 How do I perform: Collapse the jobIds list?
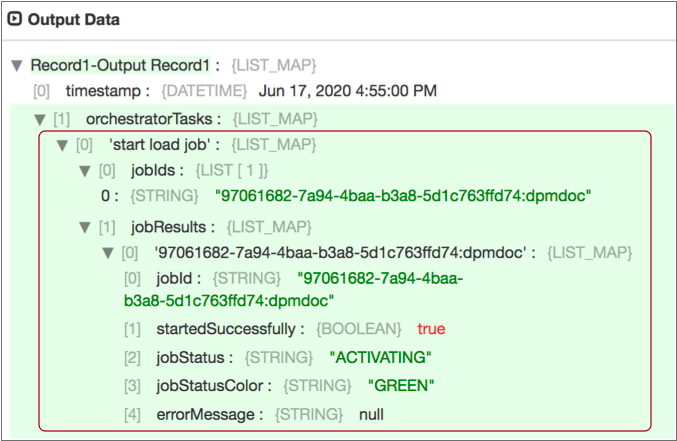[85, 170]
